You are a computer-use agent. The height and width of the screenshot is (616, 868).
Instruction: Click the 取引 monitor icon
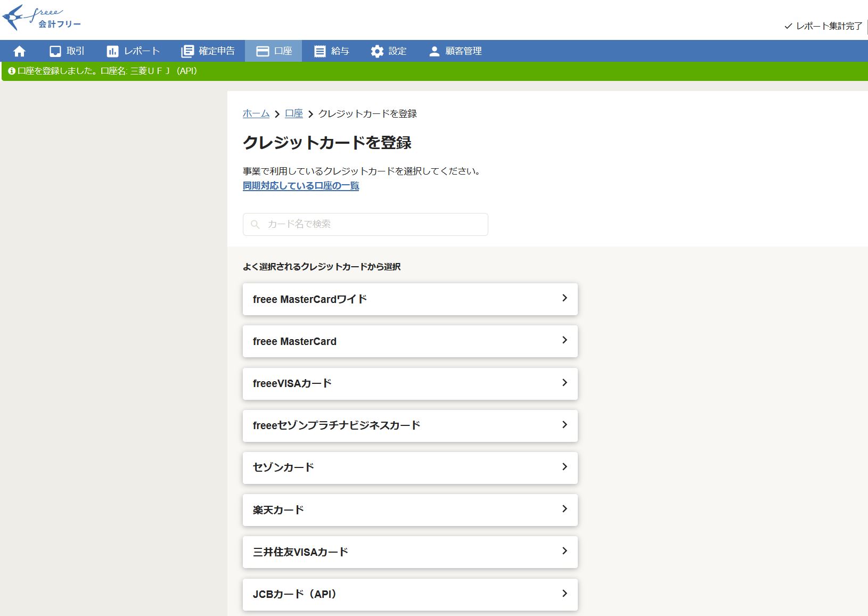(55, 51)
